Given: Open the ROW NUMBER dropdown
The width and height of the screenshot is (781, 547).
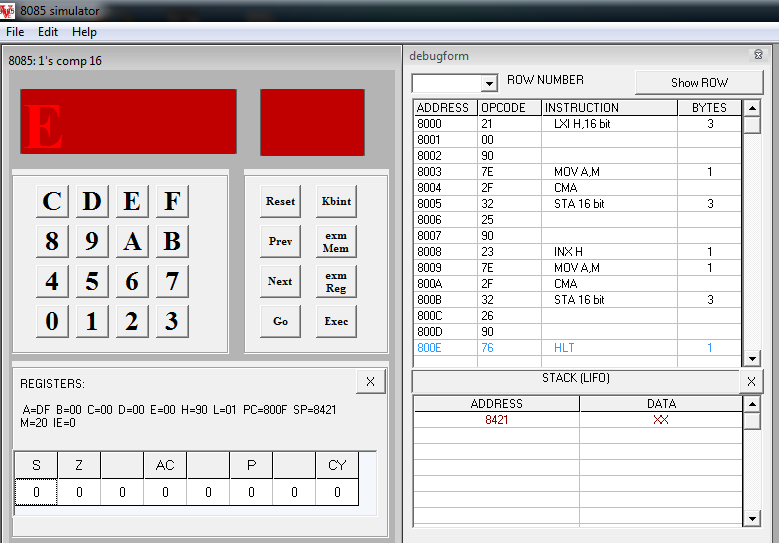Looking at the screenshot, I should tap(489, 83).
